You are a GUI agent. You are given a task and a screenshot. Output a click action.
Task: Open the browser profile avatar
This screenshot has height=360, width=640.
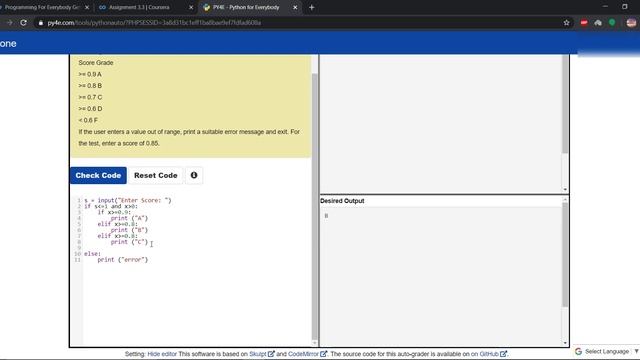pos(631,23)
